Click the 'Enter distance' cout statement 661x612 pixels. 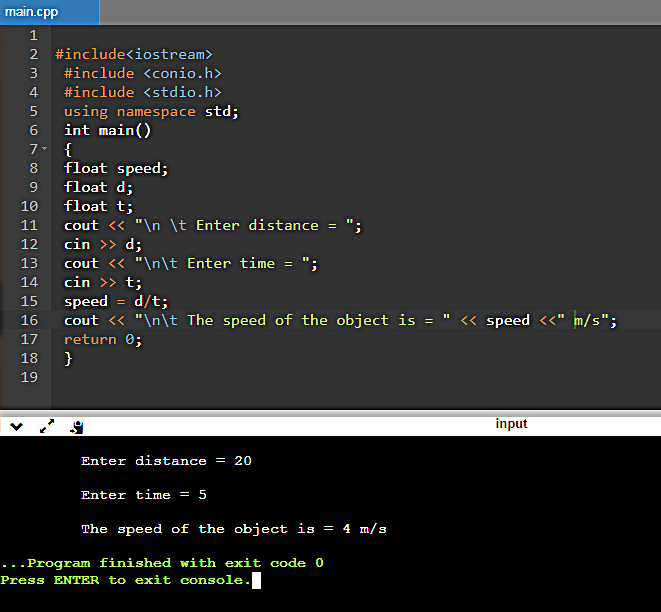[x=212, y=225]
